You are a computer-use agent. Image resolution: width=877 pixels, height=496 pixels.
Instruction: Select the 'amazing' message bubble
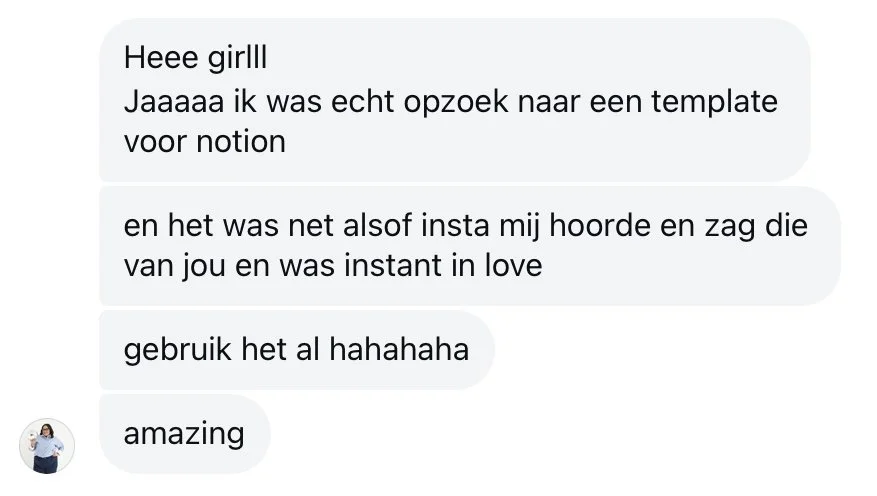(x=185, y=434)
